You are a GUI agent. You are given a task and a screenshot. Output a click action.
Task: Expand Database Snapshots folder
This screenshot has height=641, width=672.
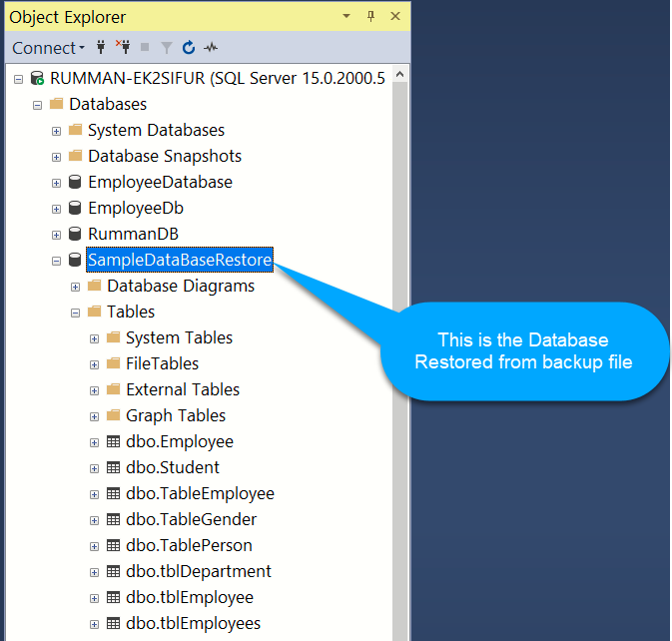pos(56,157)
